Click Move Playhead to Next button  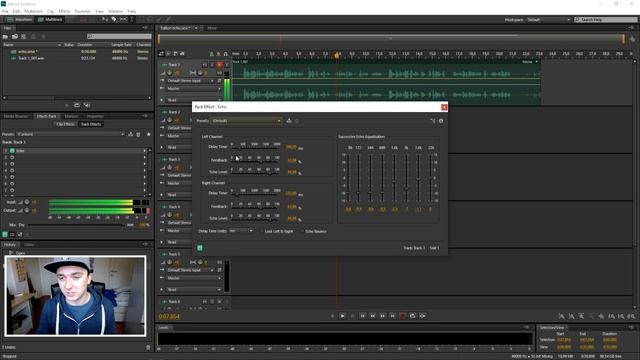click(392, 316)
